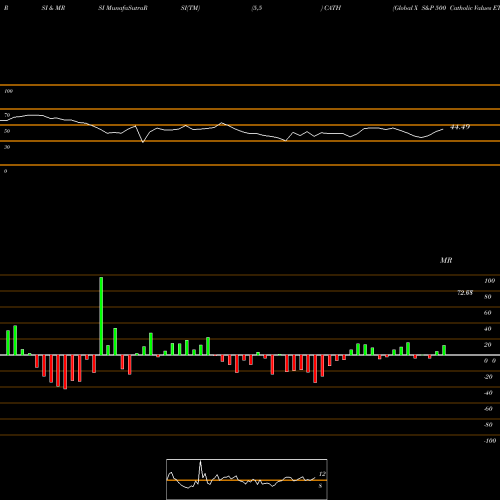Click the MR right axis label 80
This screenshot has width=500, height=500.
(x=488, y=297)
